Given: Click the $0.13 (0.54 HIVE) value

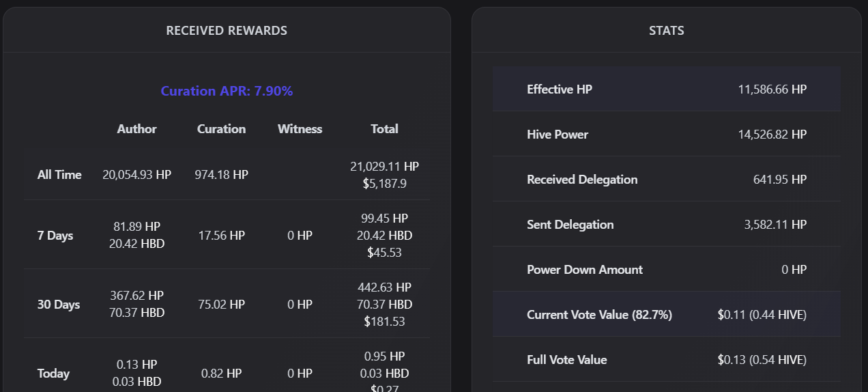Looking at the screenshot, I should coord(762,360).
